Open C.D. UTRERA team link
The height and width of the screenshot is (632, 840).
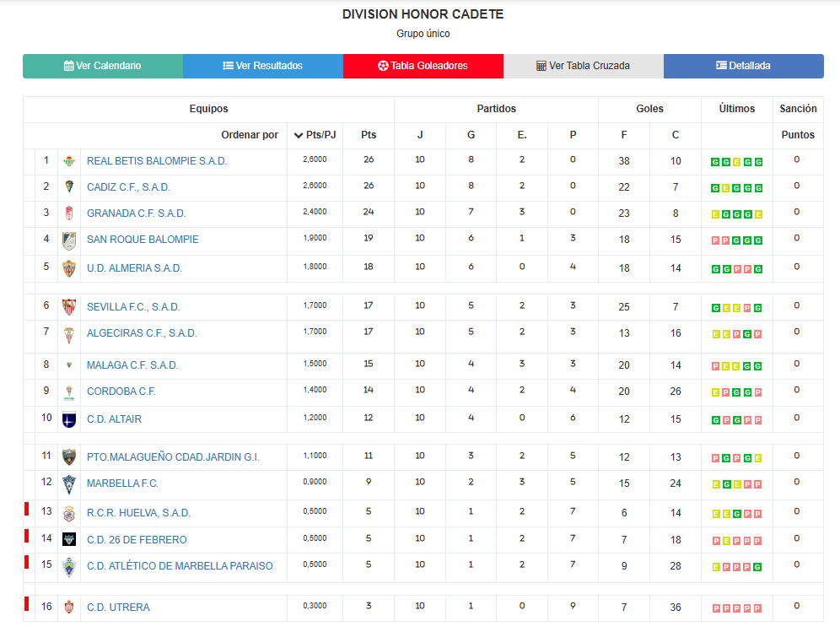[x=118, y=608]
